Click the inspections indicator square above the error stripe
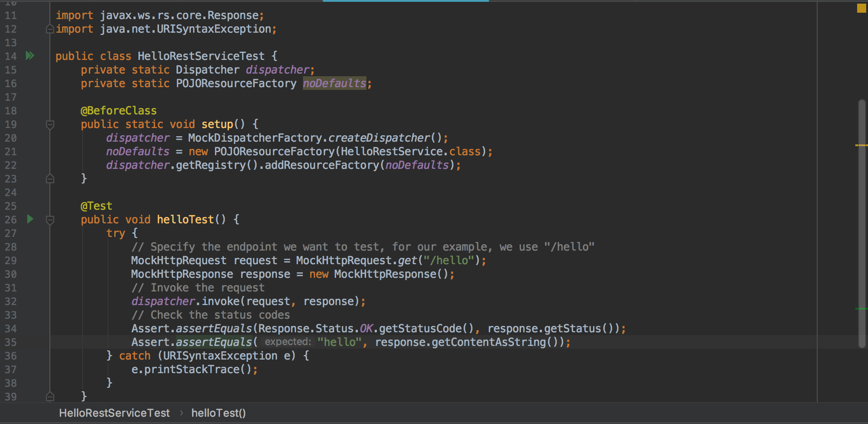 (x=861, y=8)
